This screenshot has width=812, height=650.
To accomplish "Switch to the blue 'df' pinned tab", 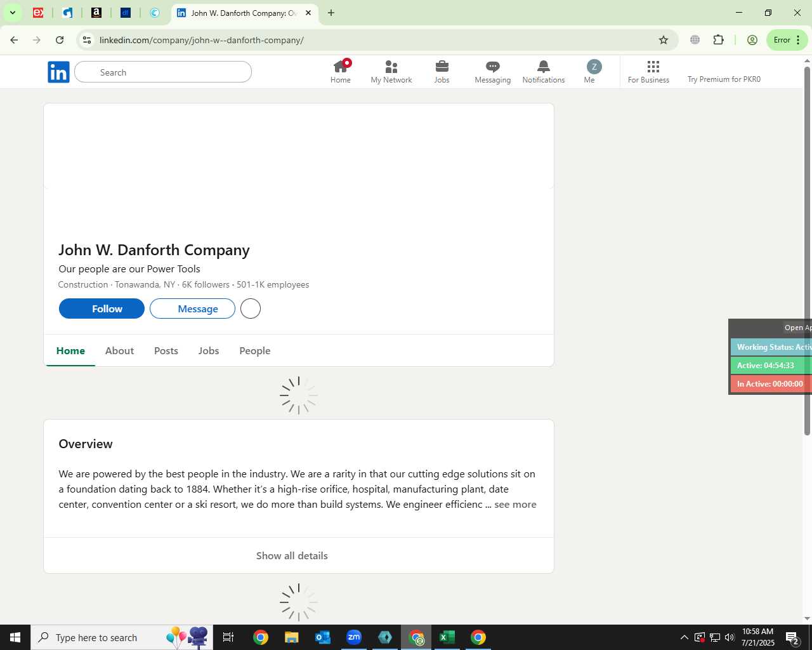I will pyautogui.click(x=126, y=13).
